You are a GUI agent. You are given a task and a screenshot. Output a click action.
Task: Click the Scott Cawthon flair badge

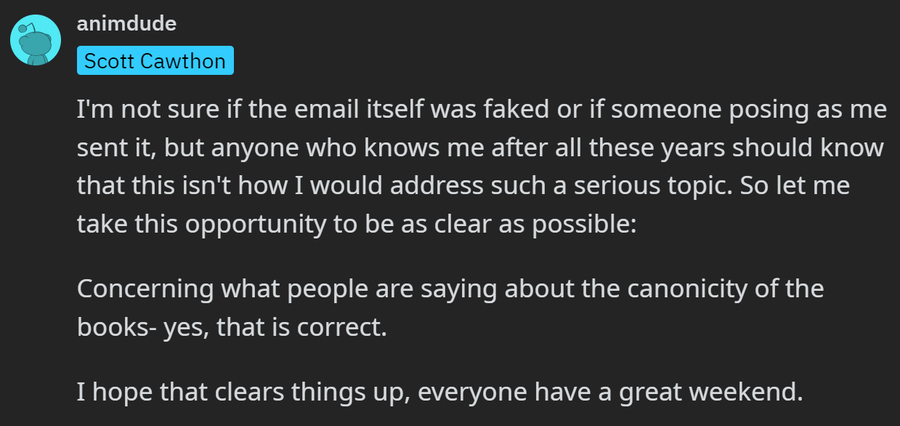coord(153,61)
